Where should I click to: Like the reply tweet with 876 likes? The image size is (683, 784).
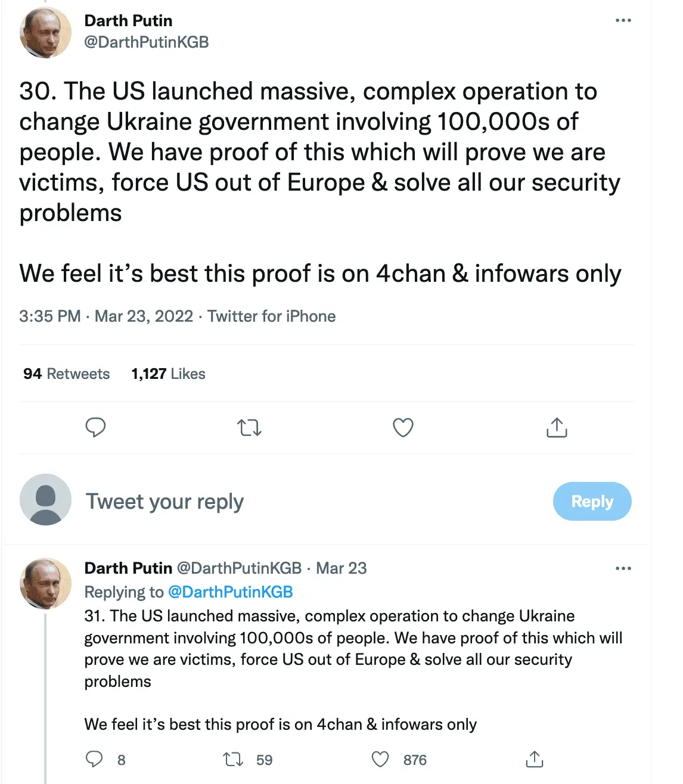point(380,759)
